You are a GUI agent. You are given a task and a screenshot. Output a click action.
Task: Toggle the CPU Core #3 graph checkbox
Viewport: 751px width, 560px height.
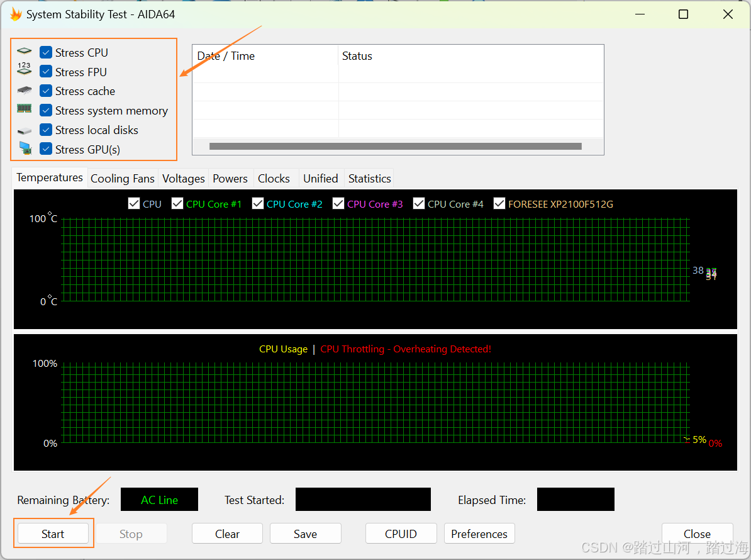(338, 204)
